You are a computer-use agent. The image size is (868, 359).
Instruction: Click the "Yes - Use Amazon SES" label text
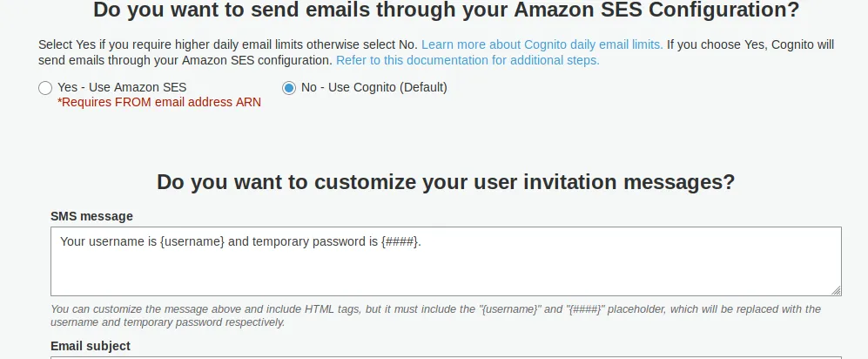122,87
